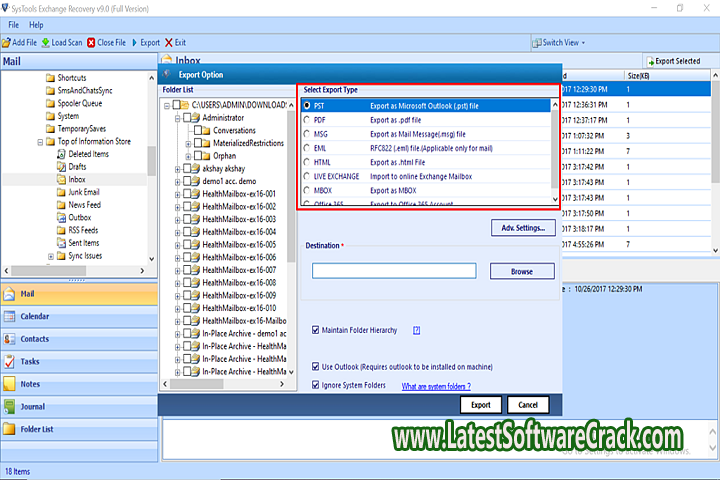Uncheck Ignore System Folders checkbox
Screen dimensions: 720x480
[316, 385]
